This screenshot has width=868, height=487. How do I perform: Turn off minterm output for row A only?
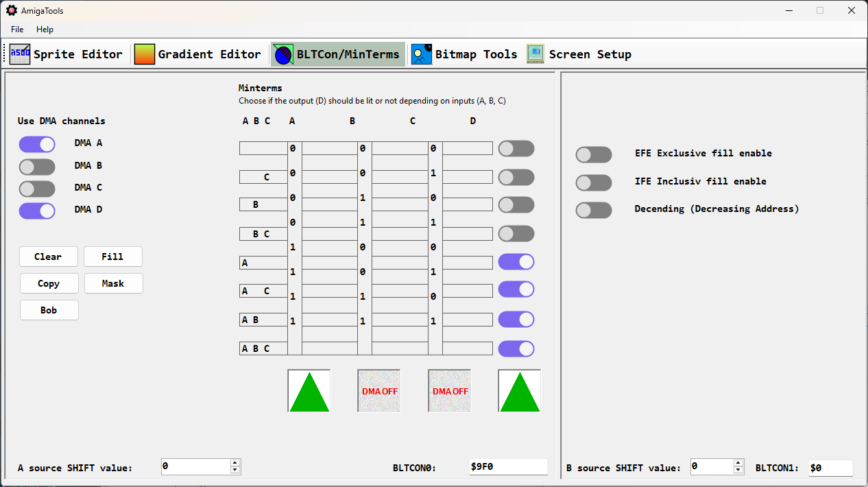pos(516,262)
